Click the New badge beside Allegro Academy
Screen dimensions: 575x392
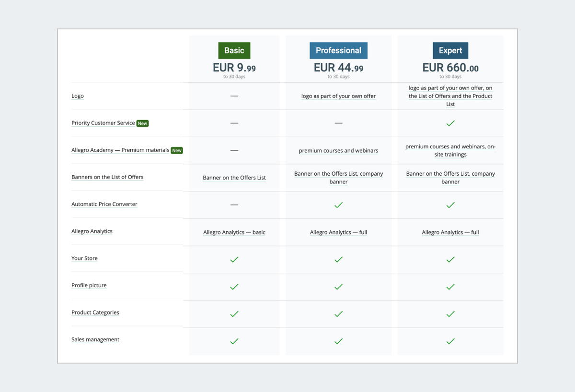coord(177,150)
